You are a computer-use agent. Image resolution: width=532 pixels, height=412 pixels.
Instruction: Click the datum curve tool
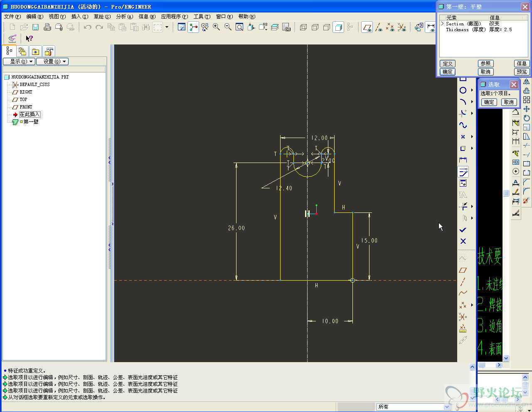[463, 293]
